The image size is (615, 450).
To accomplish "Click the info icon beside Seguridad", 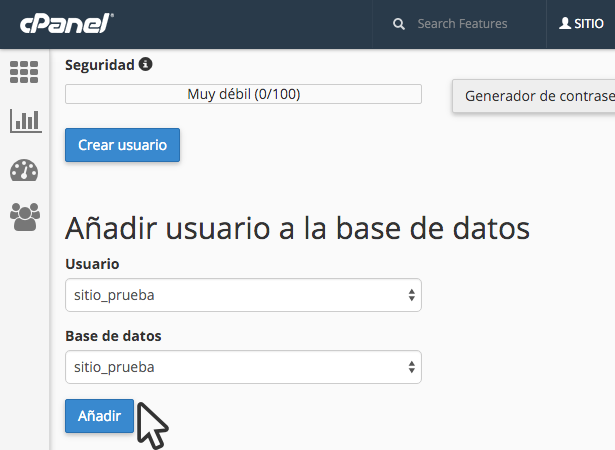I will pos(146,64).
